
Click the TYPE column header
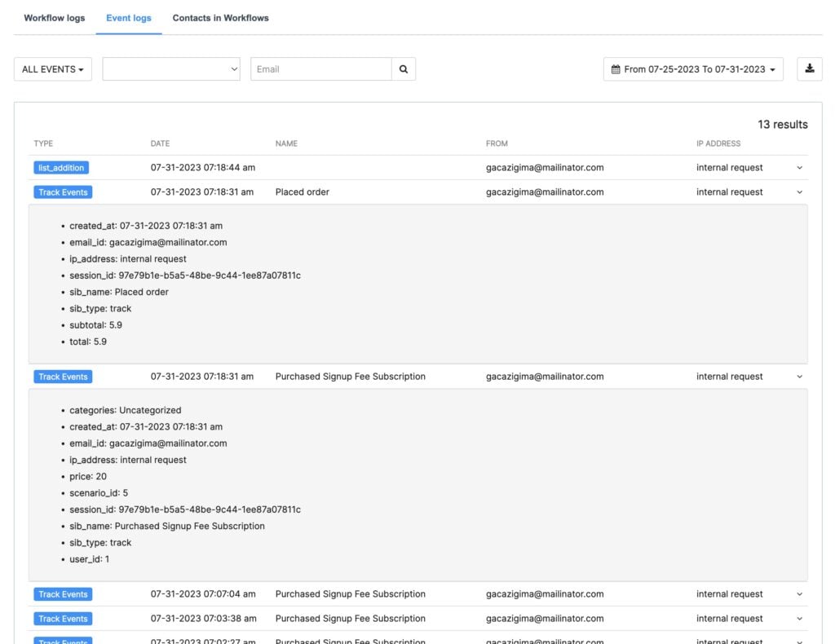click(43, 143)
